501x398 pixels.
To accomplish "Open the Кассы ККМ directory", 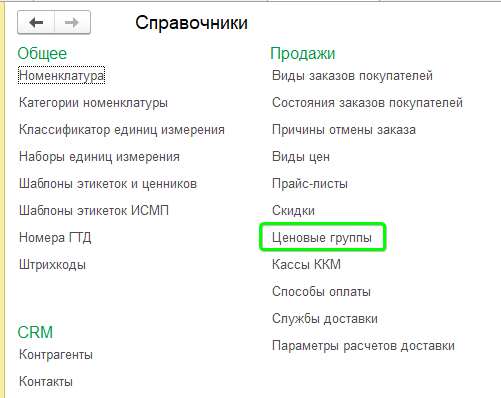I will pyautogui.click(x=306, y=265).
